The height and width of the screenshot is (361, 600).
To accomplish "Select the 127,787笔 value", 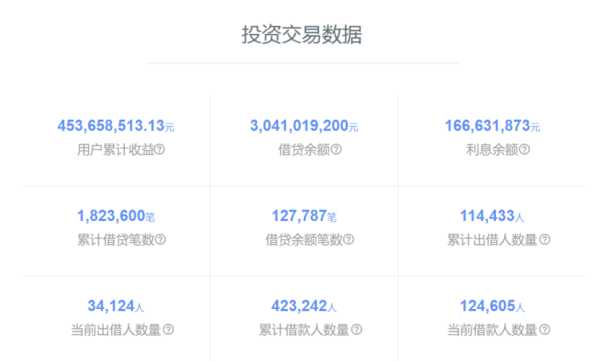I will click(304, 216).
